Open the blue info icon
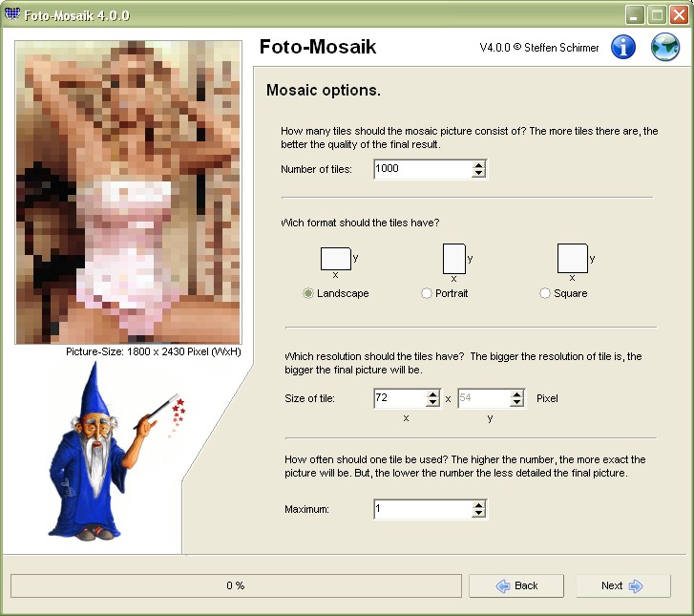 pyautogui.click(x=623, y=47)
